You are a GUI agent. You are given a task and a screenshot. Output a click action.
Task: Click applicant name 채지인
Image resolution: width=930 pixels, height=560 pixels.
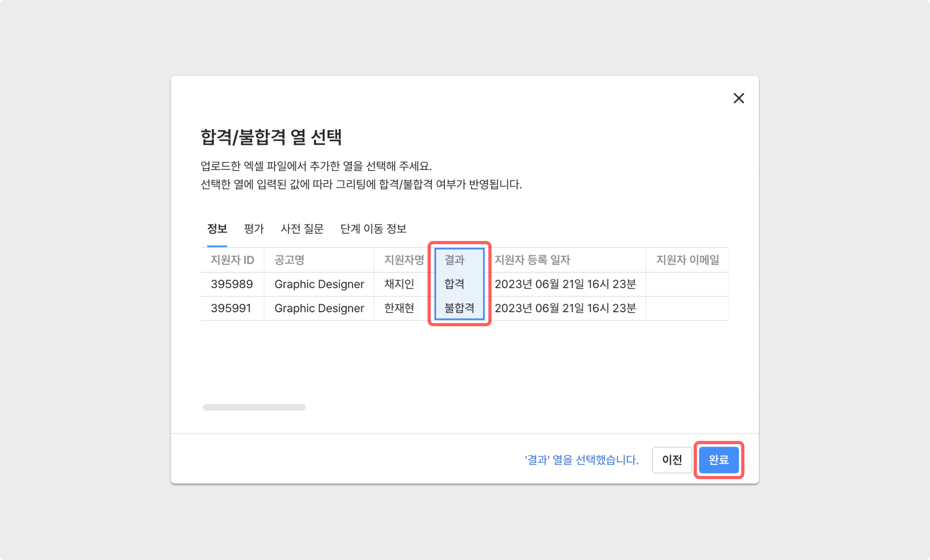(399, 284)
